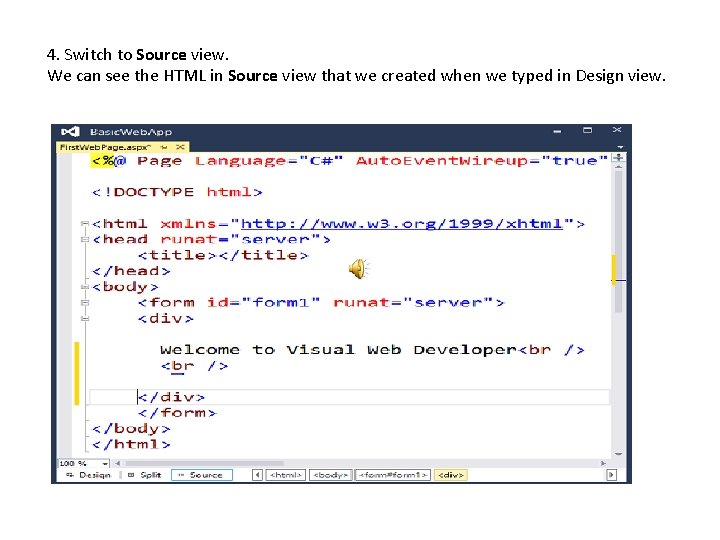Collapse the <div> code block
The height and width of the screenshot is (540, 720).
84,318
